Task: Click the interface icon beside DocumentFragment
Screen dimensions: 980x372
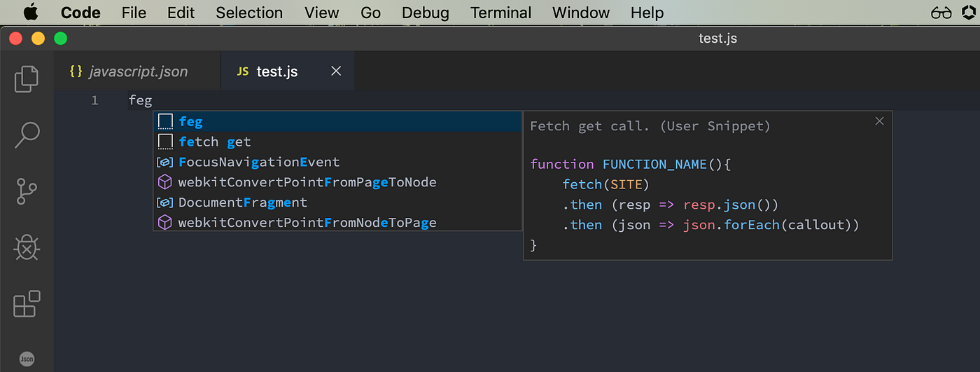Action: click(165, 202)
